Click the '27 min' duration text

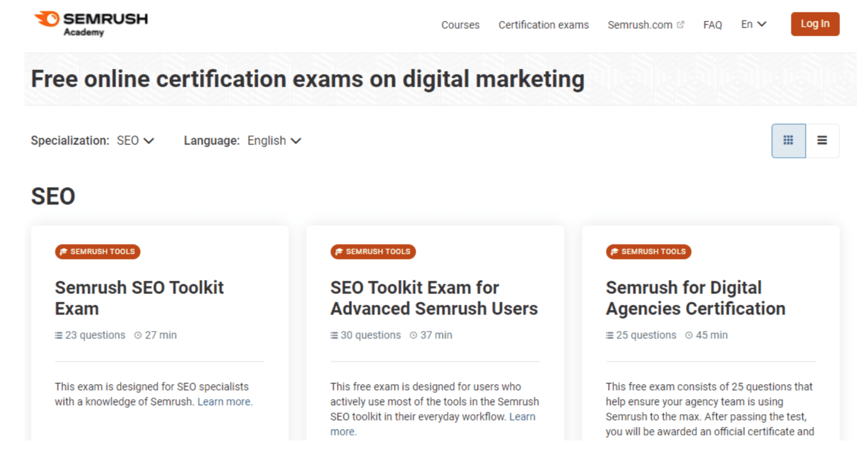click(161, 335)
